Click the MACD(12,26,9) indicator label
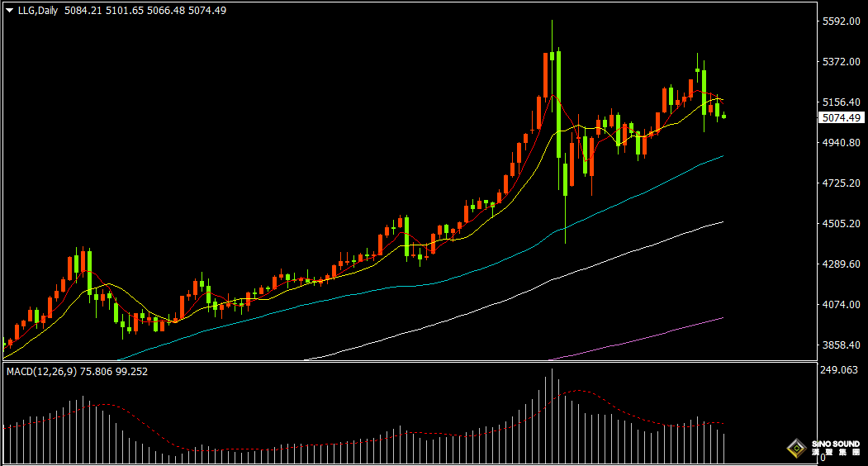 (40, 372)
